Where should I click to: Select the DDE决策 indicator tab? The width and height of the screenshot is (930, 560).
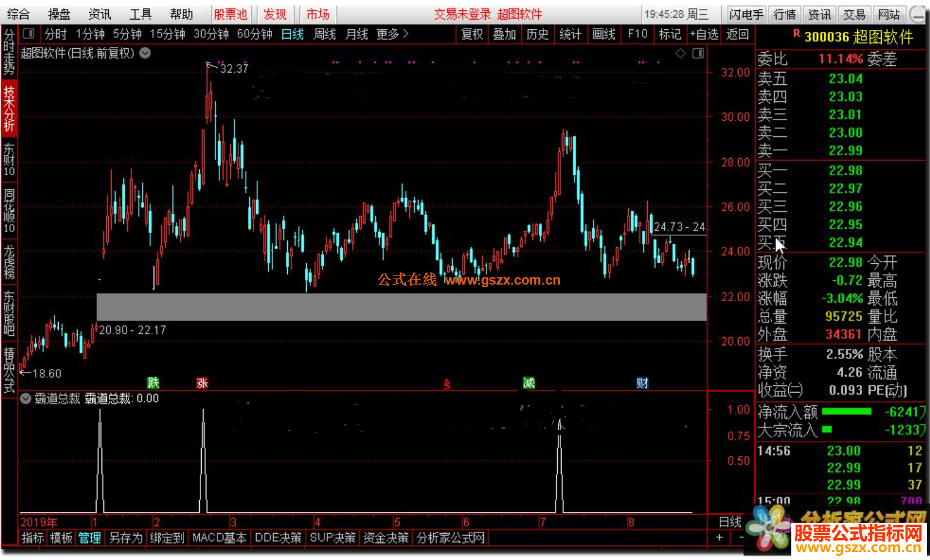[x=278, y=538]
